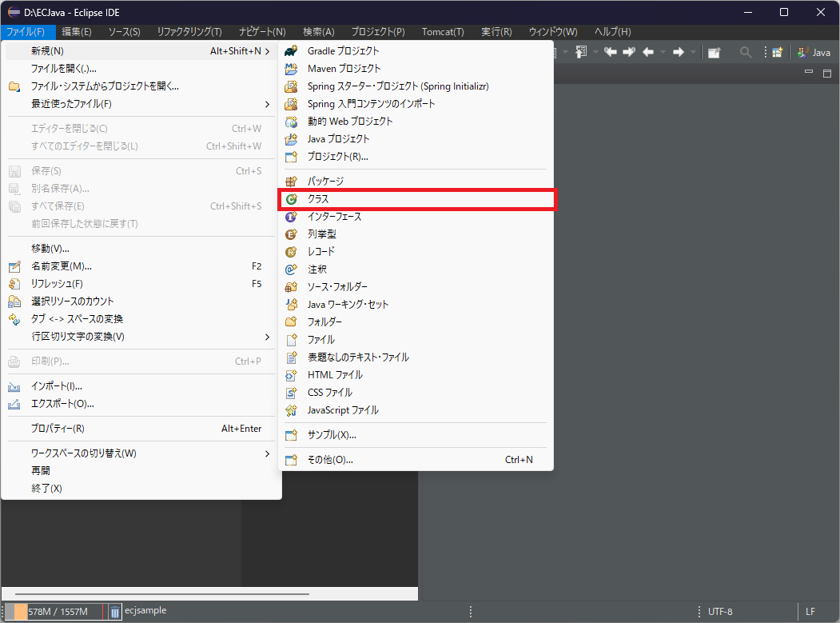Image resolution: width=840 pixels, height=623 pixels.
Task: Open ウィンドウ(W) menu
Action: coord(553,32)
